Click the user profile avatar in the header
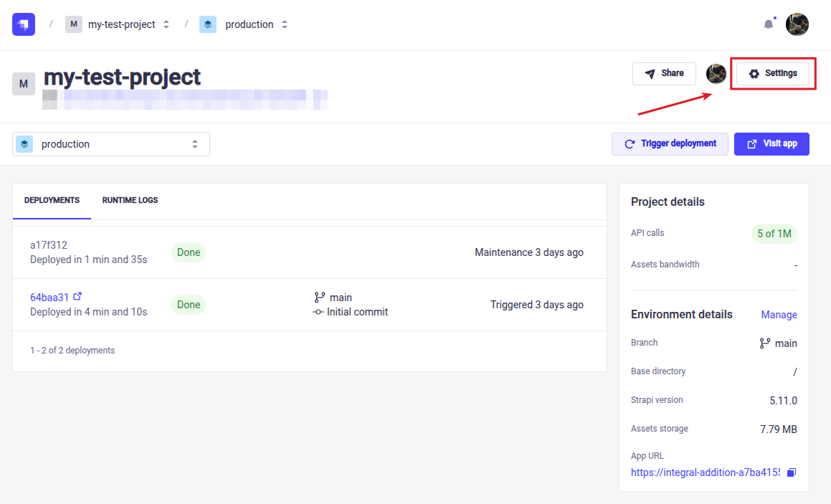The width and height of the screenshot is (831, 504). tap(797, 24)
